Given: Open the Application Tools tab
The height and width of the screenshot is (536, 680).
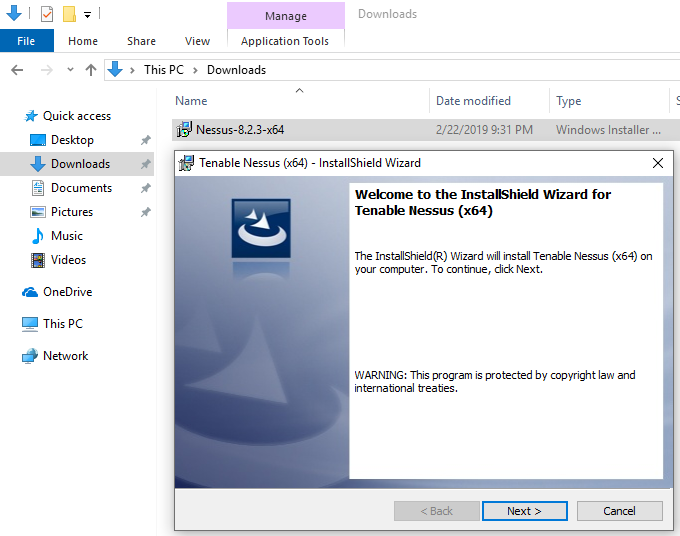Looking at the screenshot, I should (285, 41).
